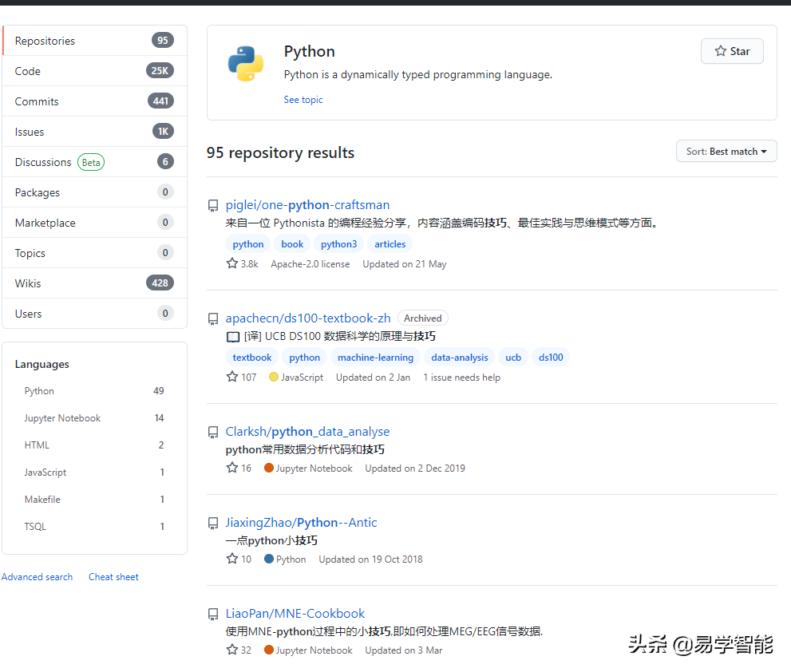The width and height of the screenshot is (791, 672).
Task: Click star icon next to 32
Action: pyautogui.click(x=232, y=650)
